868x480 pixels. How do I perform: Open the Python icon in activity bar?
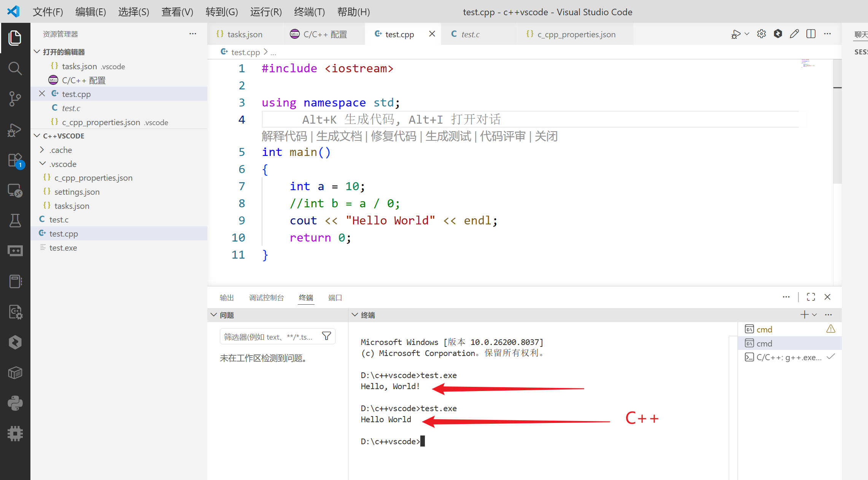[15, 403]
